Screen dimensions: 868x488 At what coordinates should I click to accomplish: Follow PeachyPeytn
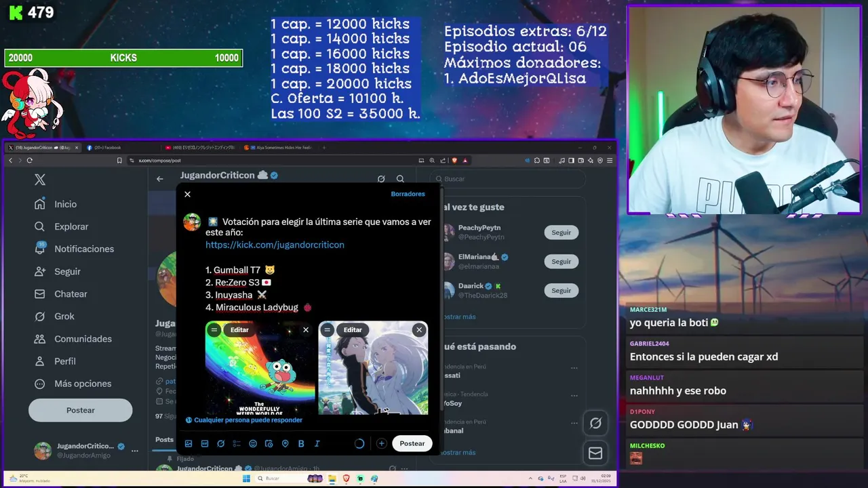click(561, 232)
